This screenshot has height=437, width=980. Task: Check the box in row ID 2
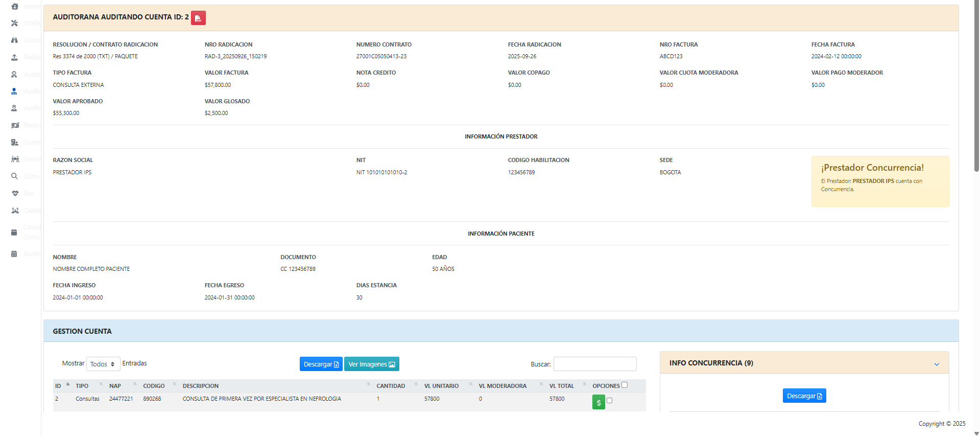[609, 401]
